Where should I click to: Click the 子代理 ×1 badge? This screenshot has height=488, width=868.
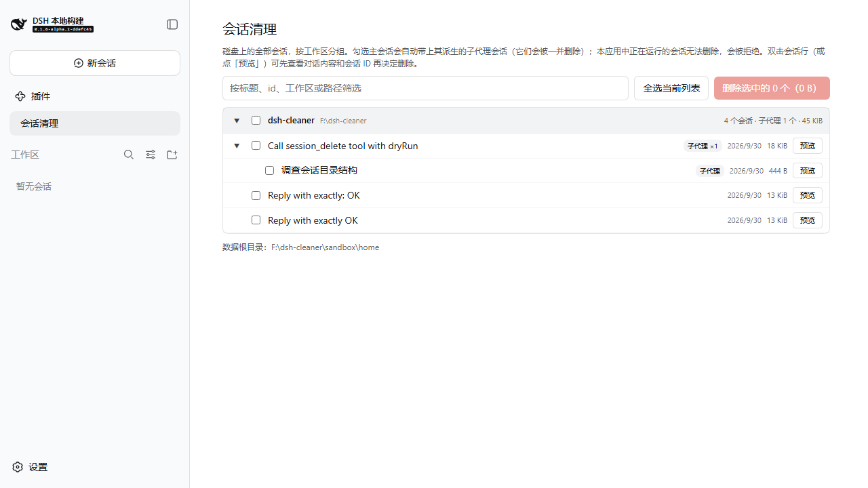(703, 146)
